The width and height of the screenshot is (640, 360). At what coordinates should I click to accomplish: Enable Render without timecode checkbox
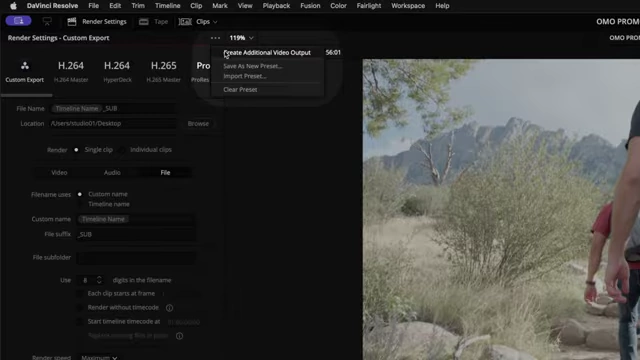80,307
